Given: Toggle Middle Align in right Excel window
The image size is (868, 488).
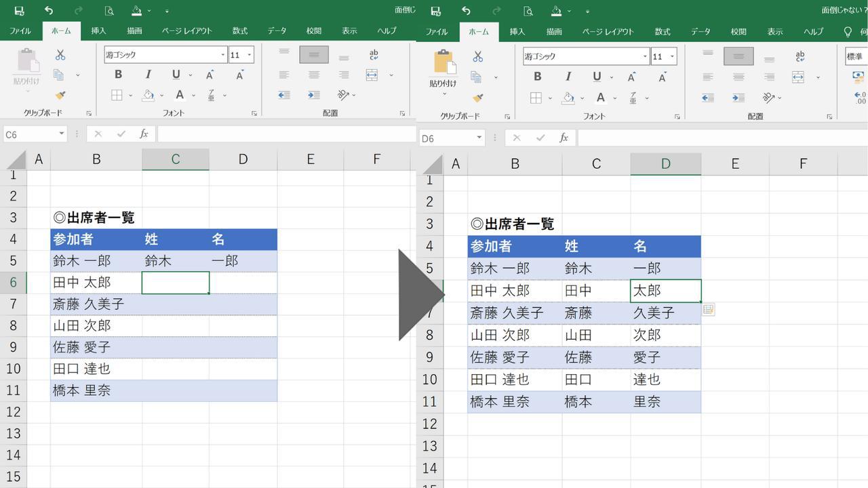Looking at the screenshot, I should pyautogui.click(x=738, y=57).
